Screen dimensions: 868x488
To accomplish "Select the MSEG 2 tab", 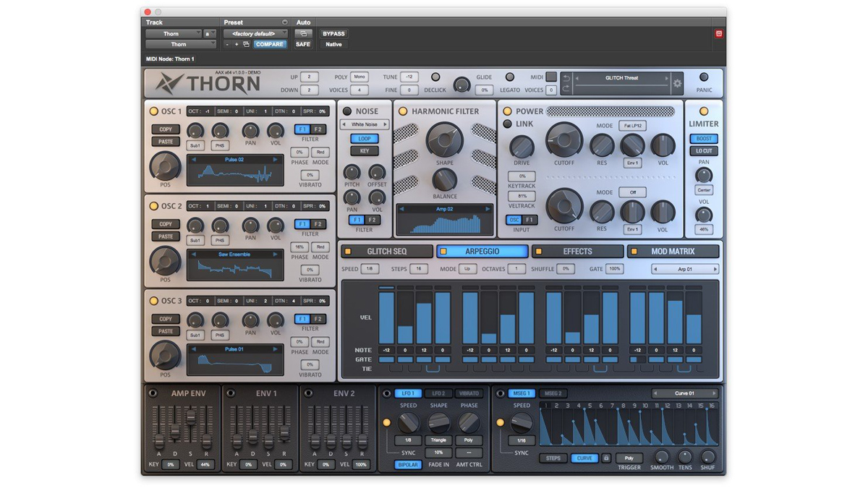I will tap(553, 394).
